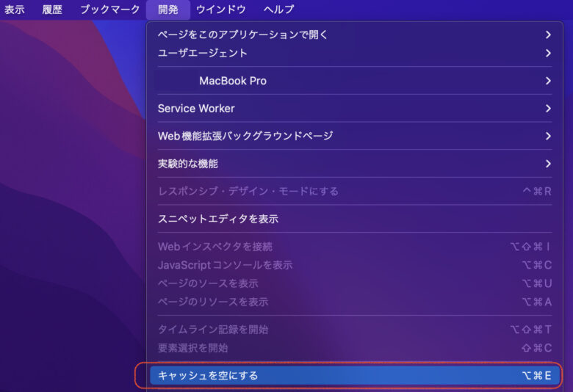The height and width of the screenshot is (392, 573).
Task: Click ページのリソースを表示 entry
Action: pyautogui.click(x=355, y=302)
